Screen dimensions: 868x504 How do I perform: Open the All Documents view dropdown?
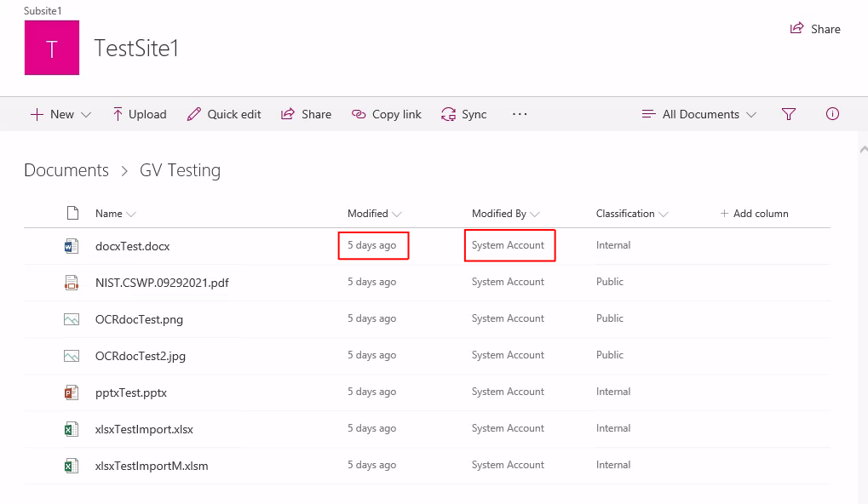click(x=698, y=113)
